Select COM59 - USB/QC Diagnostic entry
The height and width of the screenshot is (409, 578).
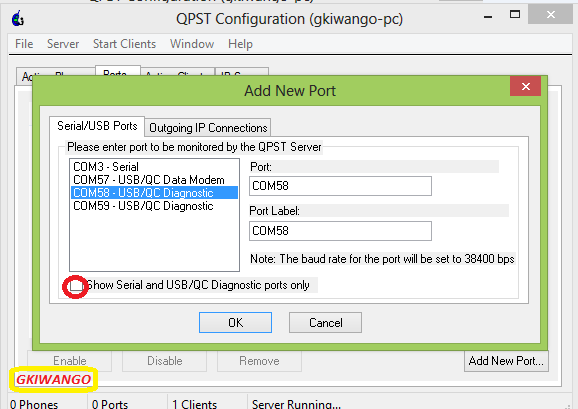pos(154,206)
